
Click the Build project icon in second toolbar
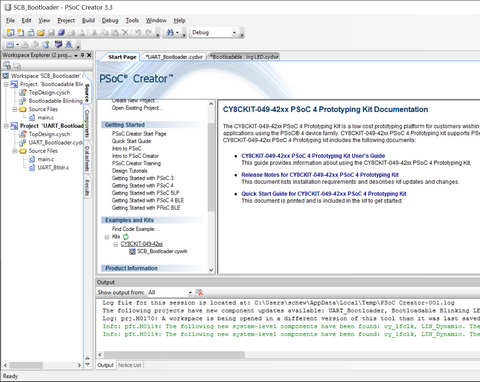(x=10, y=44)
